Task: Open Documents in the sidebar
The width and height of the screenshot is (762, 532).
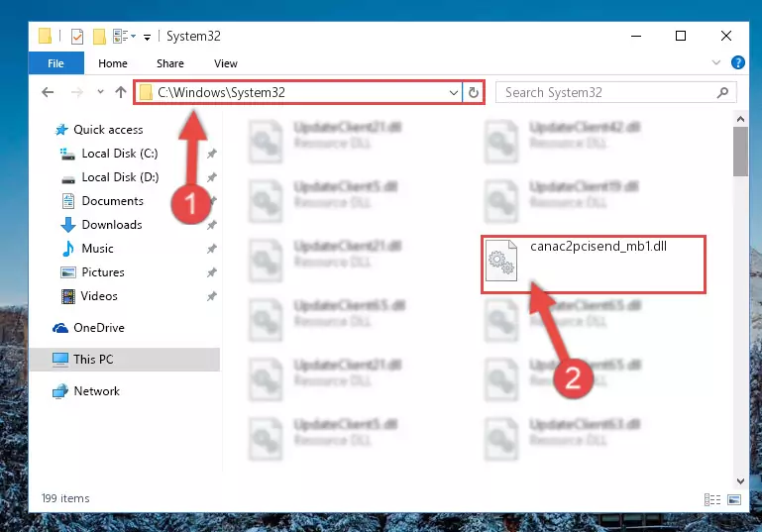Action: pos(112,201)
